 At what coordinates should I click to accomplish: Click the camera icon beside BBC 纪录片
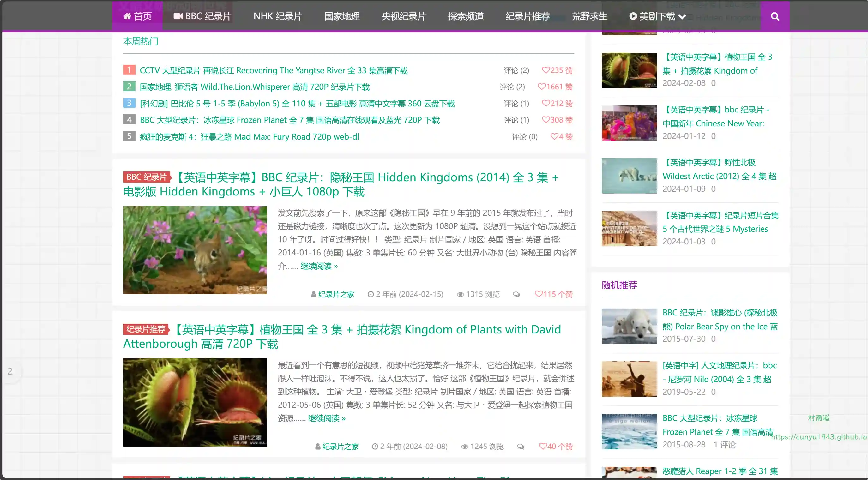(x=178, y=16)
